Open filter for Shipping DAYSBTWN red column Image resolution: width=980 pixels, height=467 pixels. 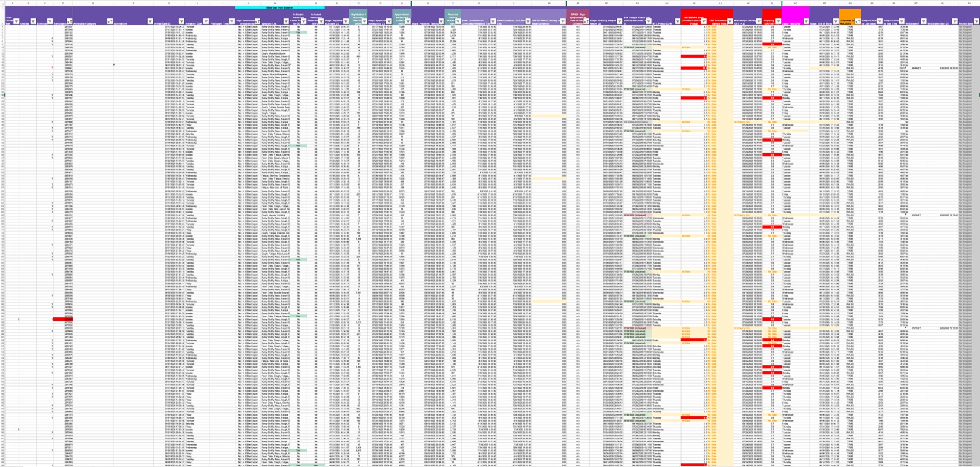tap(778, 21)
